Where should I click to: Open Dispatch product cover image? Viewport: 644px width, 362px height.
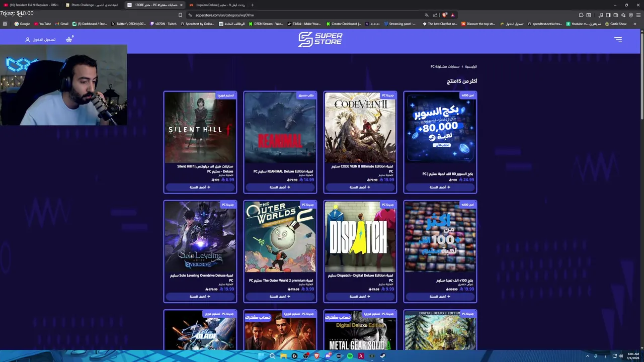(x=360, y=237)
